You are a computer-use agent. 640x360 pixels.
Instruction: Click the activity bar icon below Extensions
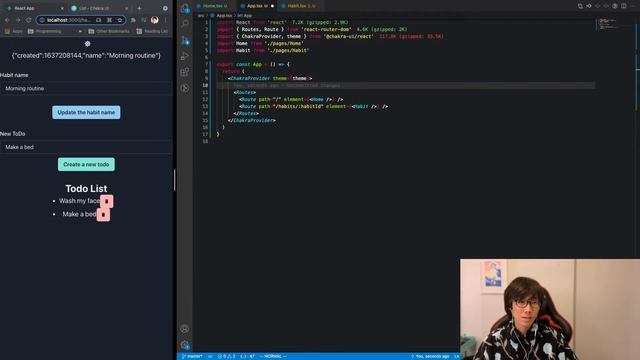click(185, 88)
